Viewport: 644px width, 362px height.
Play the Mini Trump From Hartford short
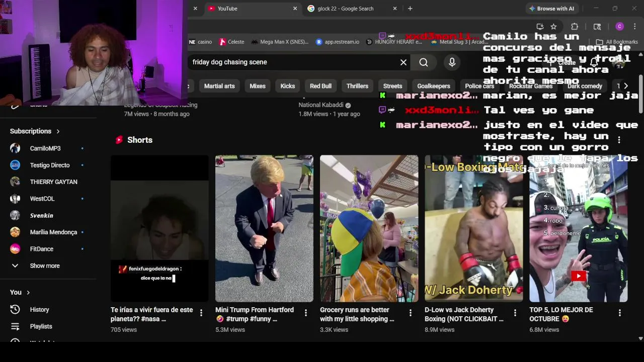pyautogui.click(x=264, y=228)
